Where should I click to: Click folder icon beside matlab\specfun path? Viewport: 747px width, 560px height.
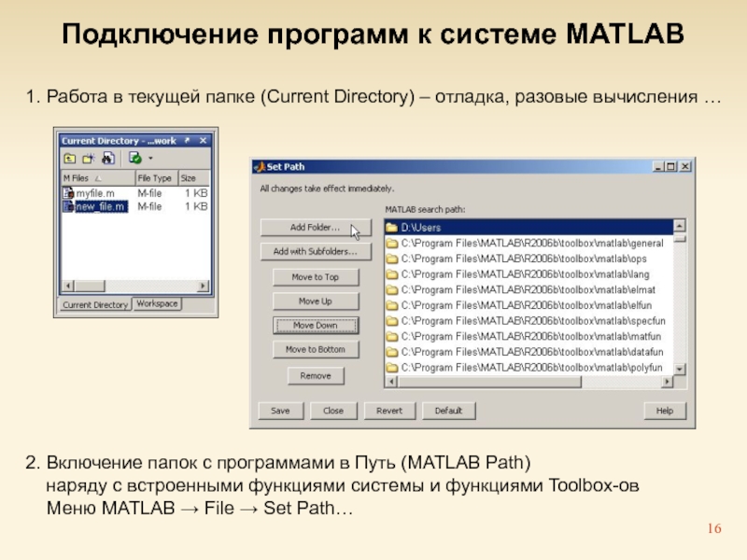(392, 321)
